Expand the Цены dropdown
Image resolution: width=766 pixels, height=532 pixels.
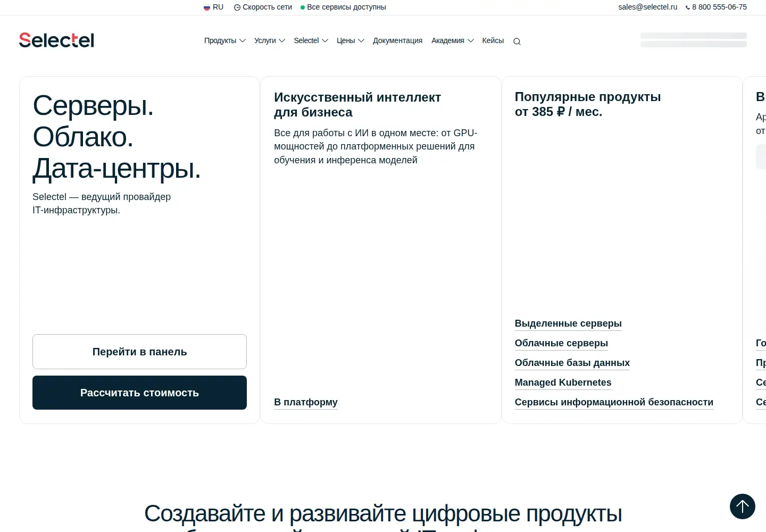[x=351, y=40]
